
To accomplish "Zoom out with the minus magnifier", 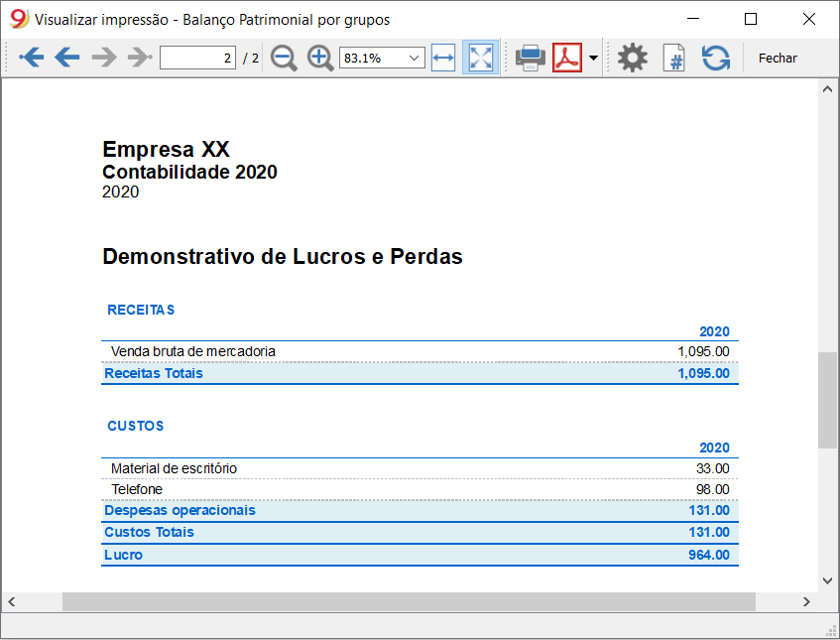I will click(284, 58).
